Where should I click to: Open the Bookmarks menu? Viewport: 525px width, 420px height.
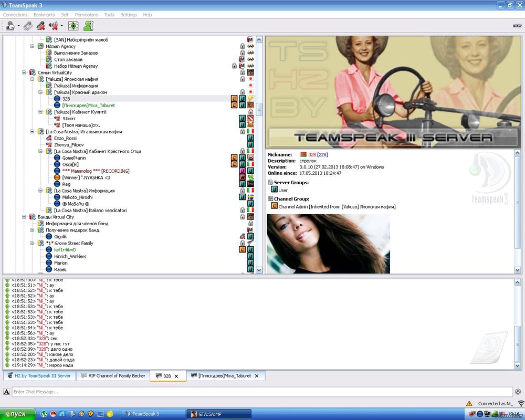[x=44, y=15]
